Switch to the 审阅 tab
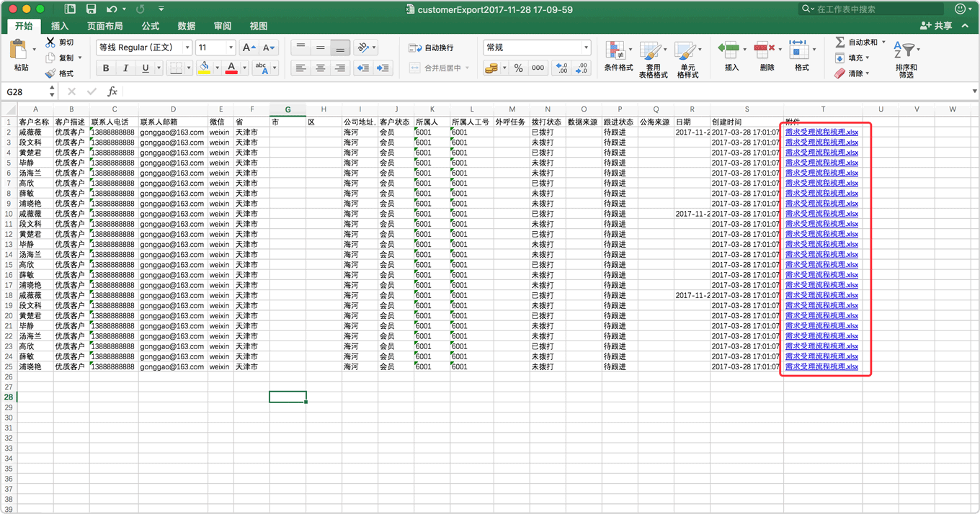The width and height of the screenshot is (980, 514). pyautogui.click(x=223, y=26)
